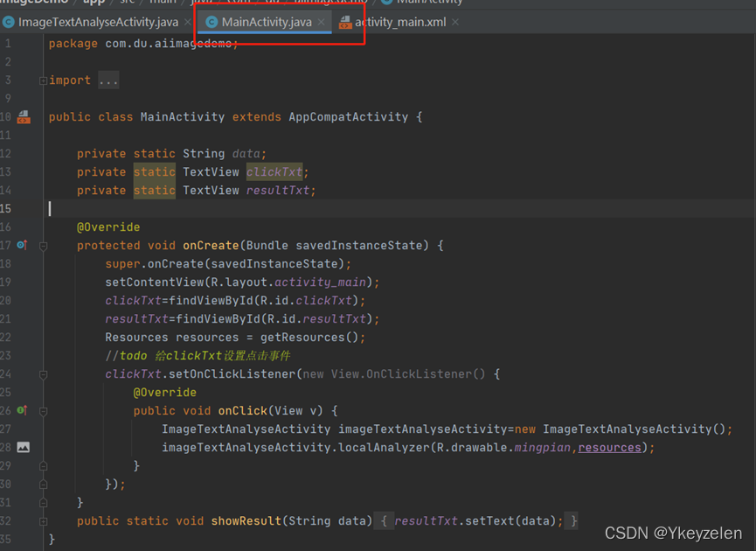The height and width of the screenshot is (551, 756).
Task: Click the showResult method name
Action: coord(246,520)
